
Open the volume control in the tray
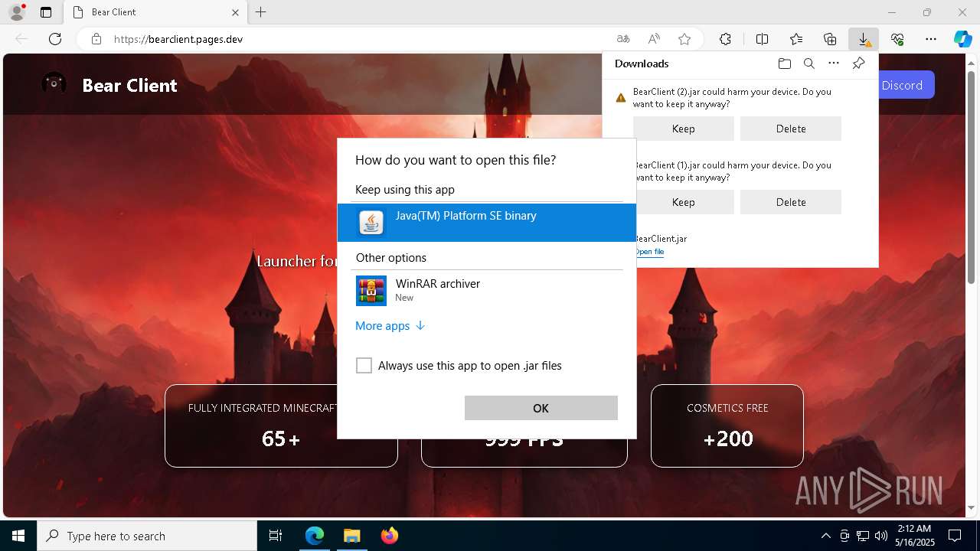(x=880, y=536)
